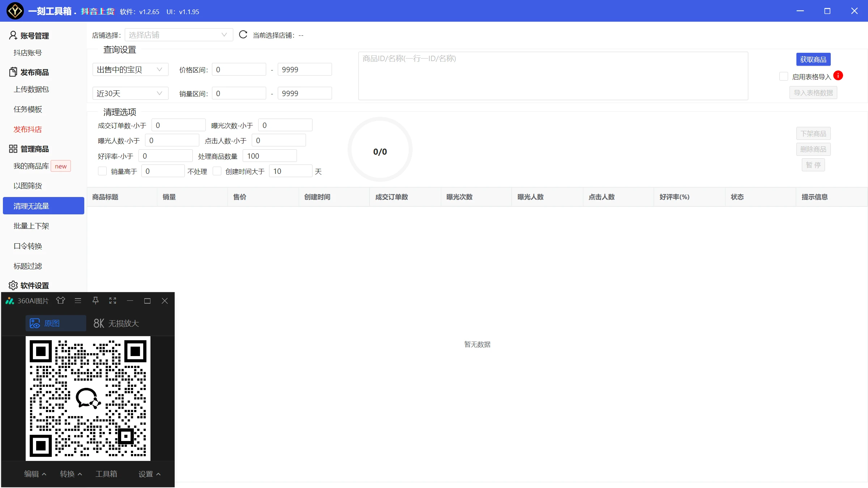Screen dimensions: 868x488
Task: Click the 管理商品 grid icon
Action: [13, 149]
